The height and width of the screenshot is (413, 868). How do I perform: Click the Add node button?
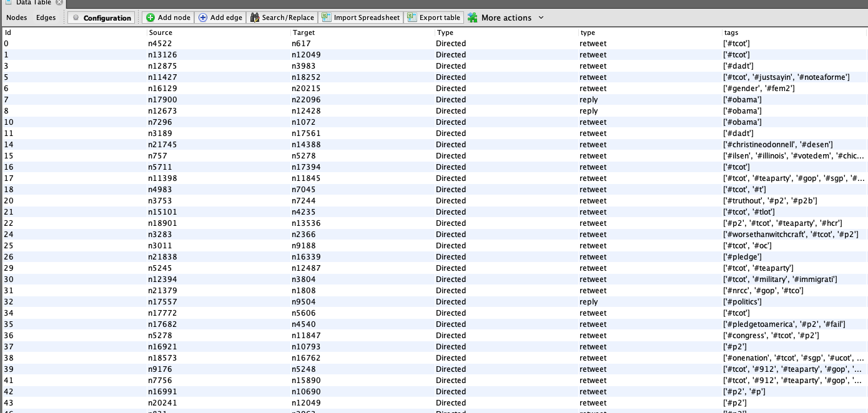(167, 17)
